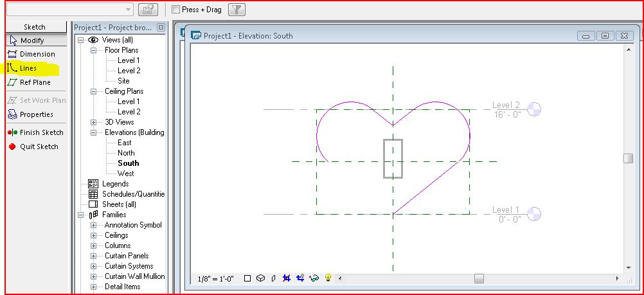Click the Level 2 elevation bubble
This screenshot has height=295, width=644.
point(534,109)
